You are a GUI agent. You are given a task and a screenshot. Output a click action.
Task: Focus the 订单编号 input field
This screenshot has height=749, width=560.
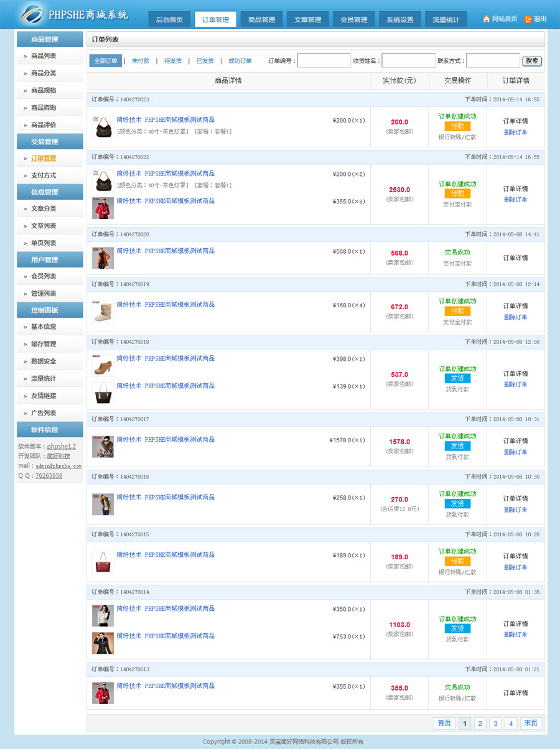[x=324, y=61]
